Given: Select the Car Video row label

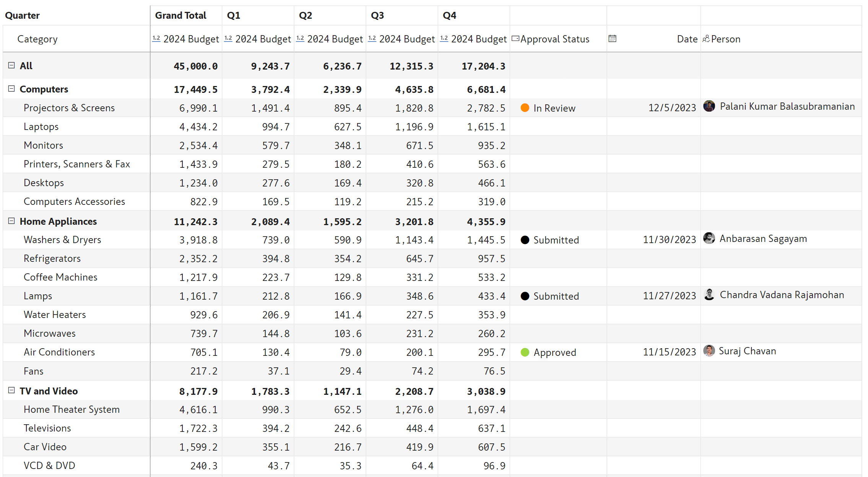Looking at the screenshot, I should pyautogui.click(x=45, y=447).
